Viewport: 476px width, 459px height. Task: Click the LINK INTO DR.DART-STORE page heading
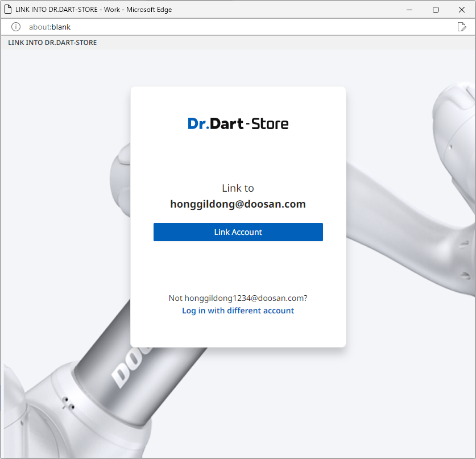click(x=52, y=43)
